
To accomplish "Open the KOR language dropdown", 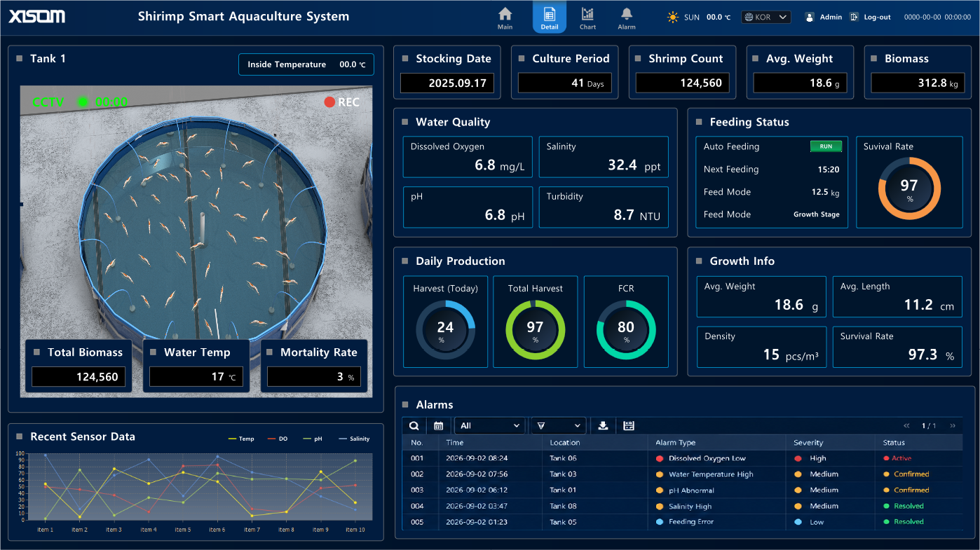I will (x=766, y=17).
